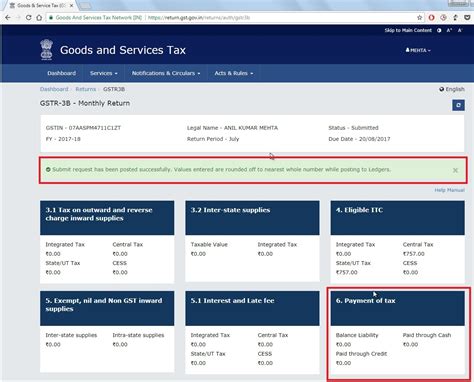Image resolution: width=474 pixels, height=382 pixels.
Task: Decrease the font size with the A- icon
Action: [460, 30]
